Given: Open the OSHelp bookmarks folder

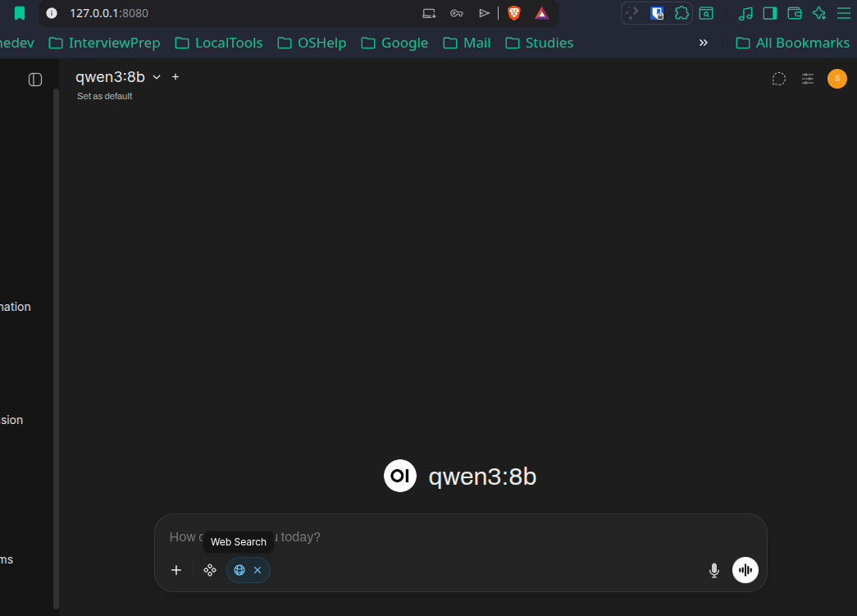Looking at the screenshot, I should coord(312,43).
